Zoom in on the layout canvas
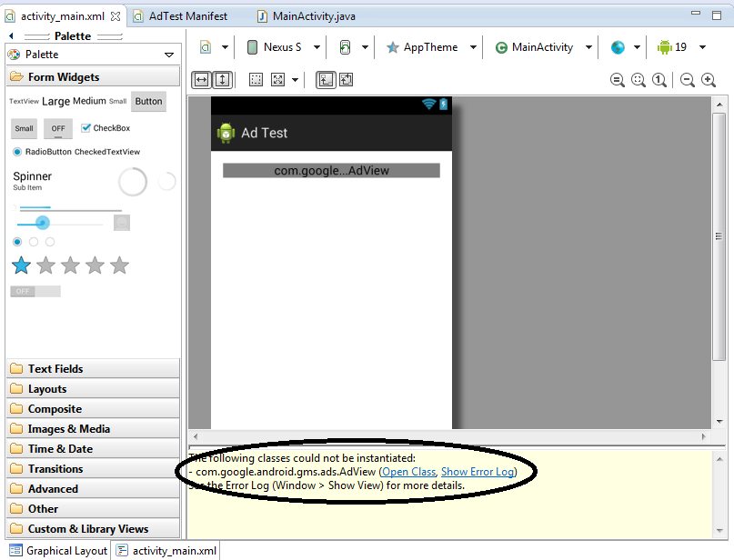734x560 pixels. coord(709,81)
